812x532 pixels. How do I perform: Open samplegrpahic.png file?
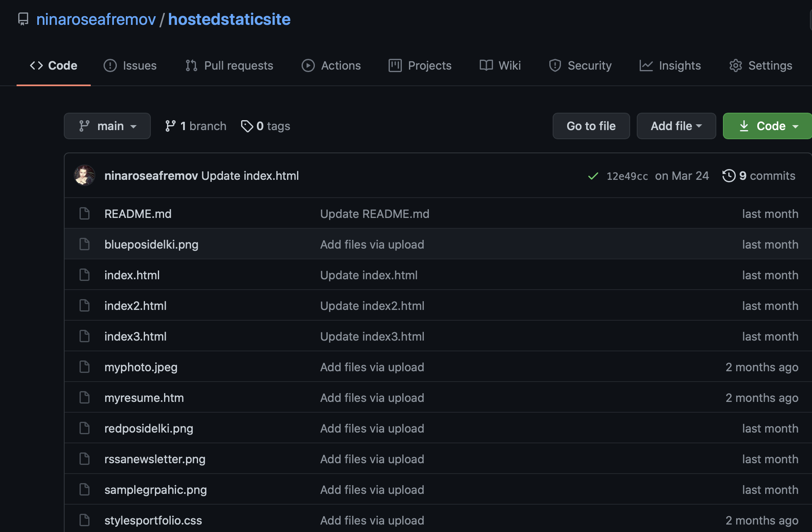click(156, 490)
